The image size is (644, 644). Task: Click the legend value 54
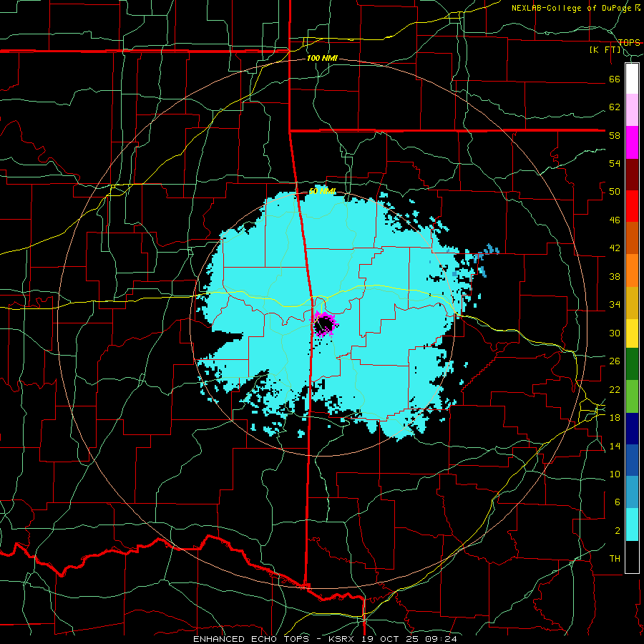pos(615,163)
